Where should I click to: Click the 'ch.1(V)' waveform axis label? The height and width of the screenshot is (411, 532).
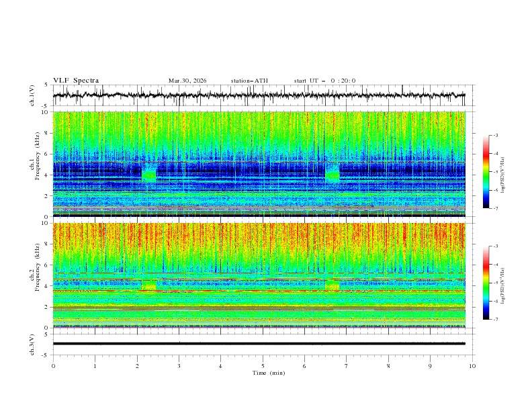click(32, 95)
